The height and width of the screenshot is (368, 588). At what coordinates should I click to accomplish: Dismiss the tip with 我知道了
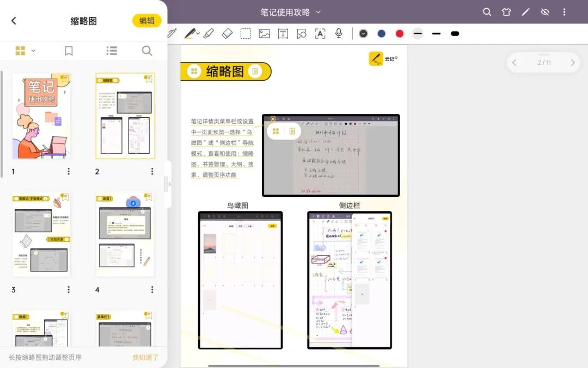click(x=145, y=358)
